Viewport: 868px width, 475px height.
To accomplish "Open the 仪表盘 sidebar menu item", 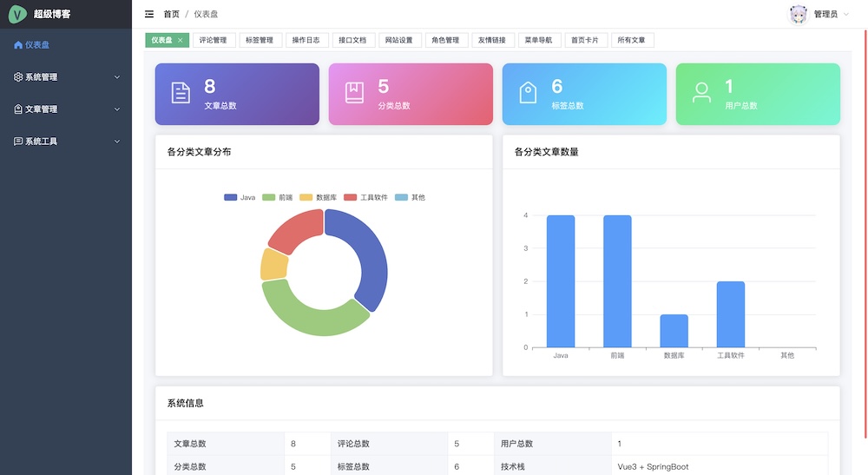I will [66, 45].
